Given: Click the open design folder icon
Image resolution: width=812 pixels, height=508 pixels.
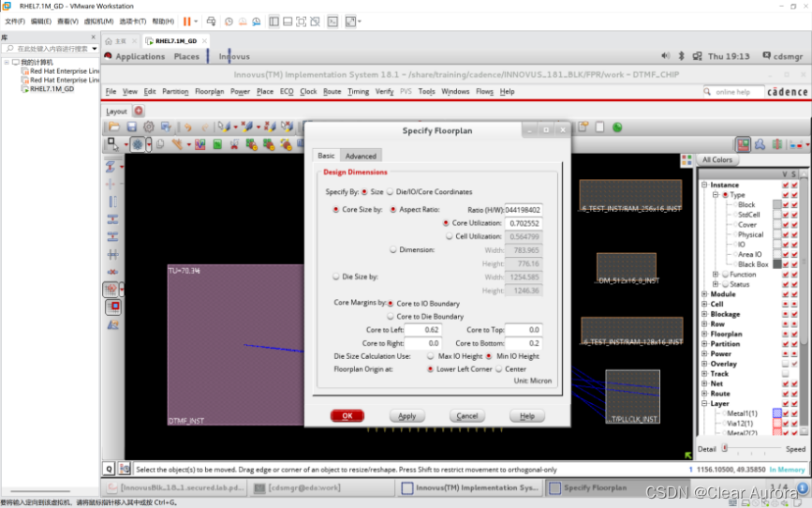Looking at the screenshot, I should coord(114,127).
